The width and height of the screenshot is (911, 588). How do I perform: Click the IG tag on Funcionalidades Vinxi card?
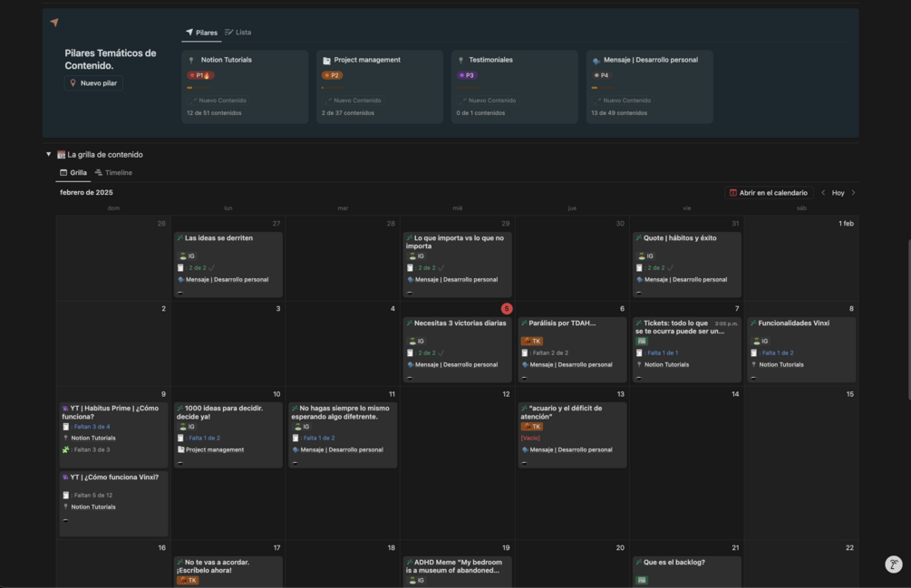[x=761, y=342]
